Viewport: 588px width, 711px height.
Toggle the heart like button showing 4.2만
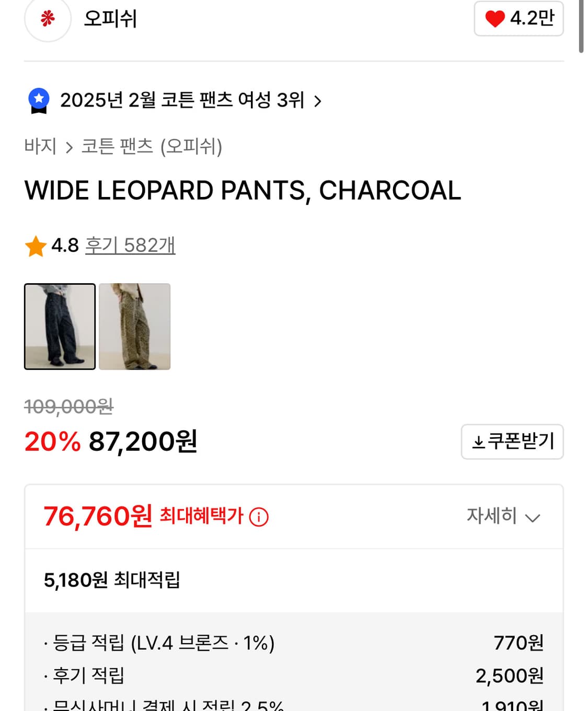518,19
